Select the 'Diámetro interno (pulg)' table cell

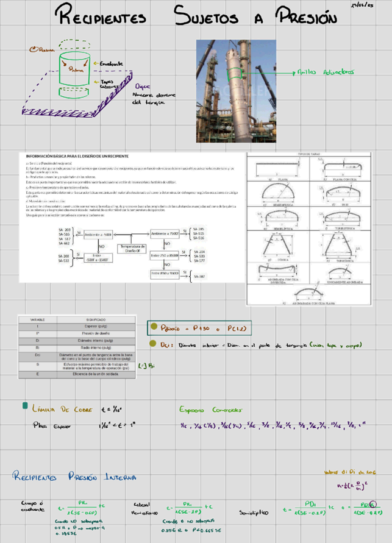[96, 341]
